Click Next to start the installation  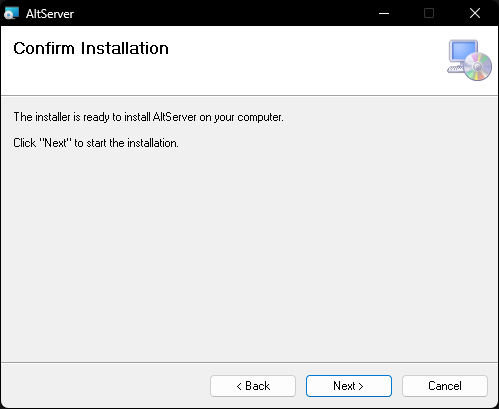pos(349,386)
